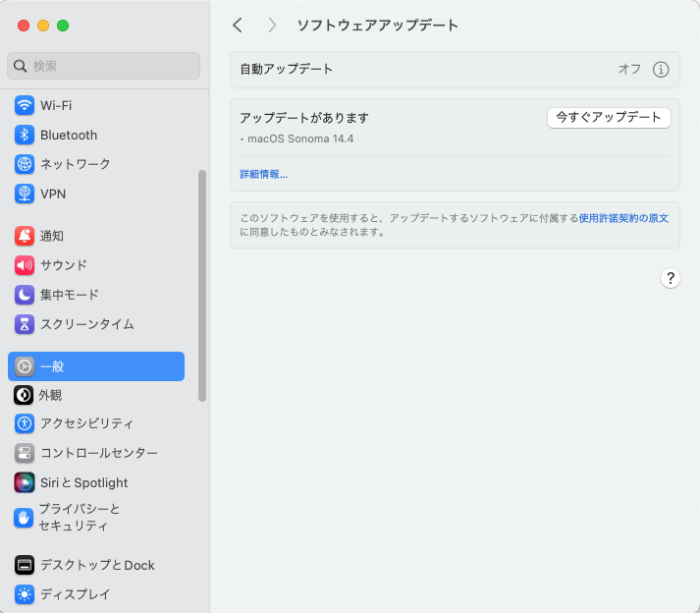Click アップデートがあります heading

pyautogui.click(x=304, y=118)
